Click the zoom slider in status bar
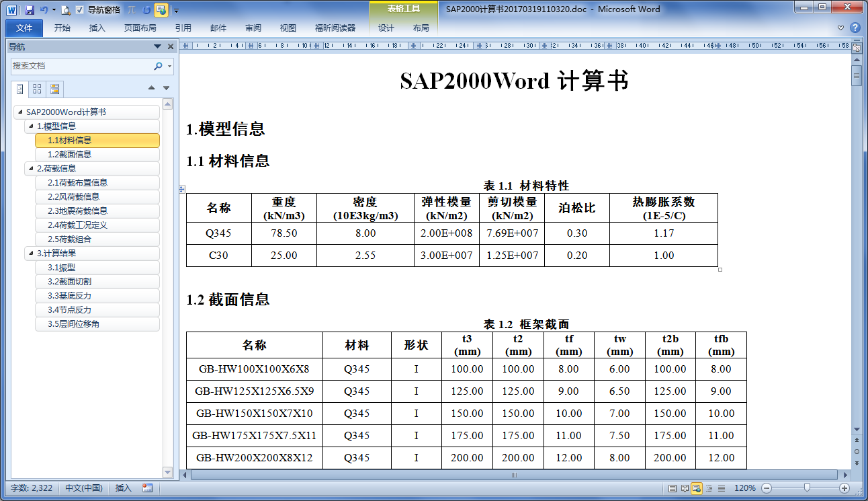This screenshot has width=868, height=501. pyautogui.click(x=806, y=488)
